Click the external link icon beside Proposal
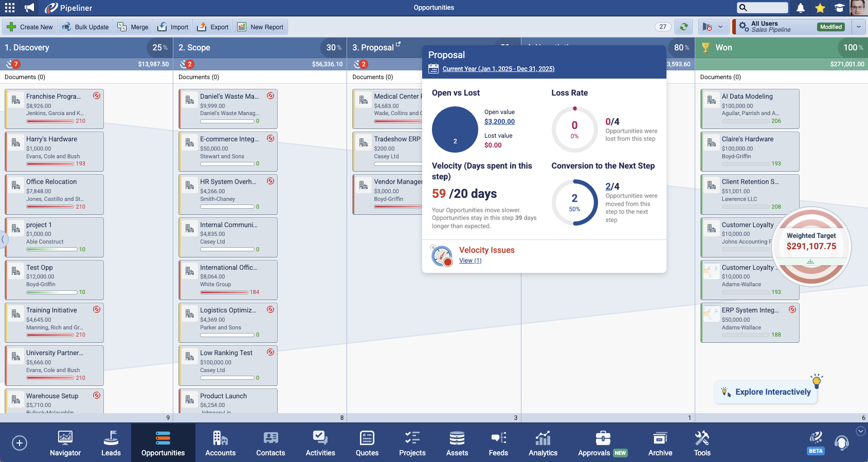868x462 pixels. pyautogui.click(x=398, y=45)
